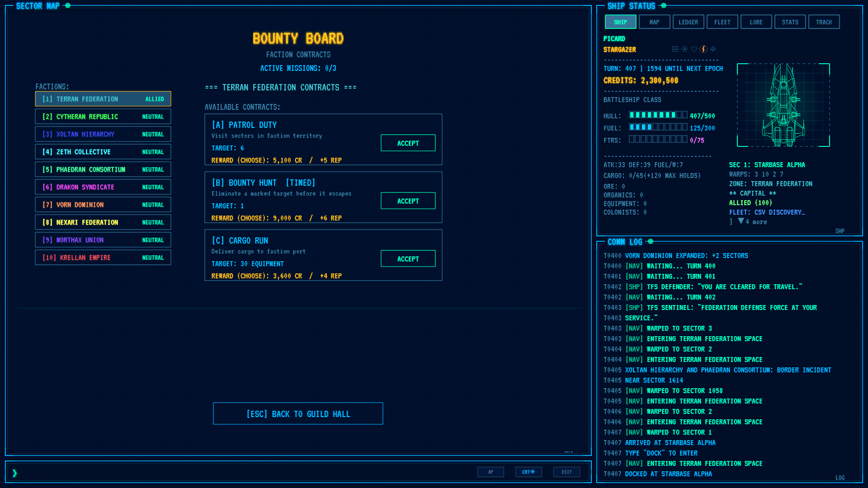Screen dimensions: 868x488
Task: Switch to the Ledger tab
Action: point(688,22)
